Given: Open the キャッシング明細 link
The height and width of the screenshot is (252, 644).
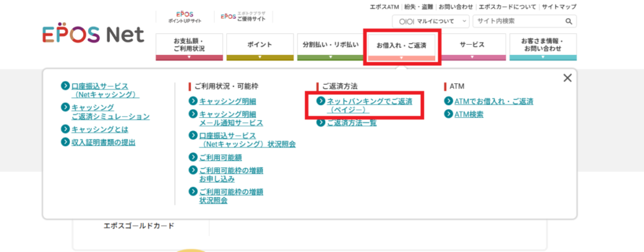Looking at the screenshot, I should (228, 101).
